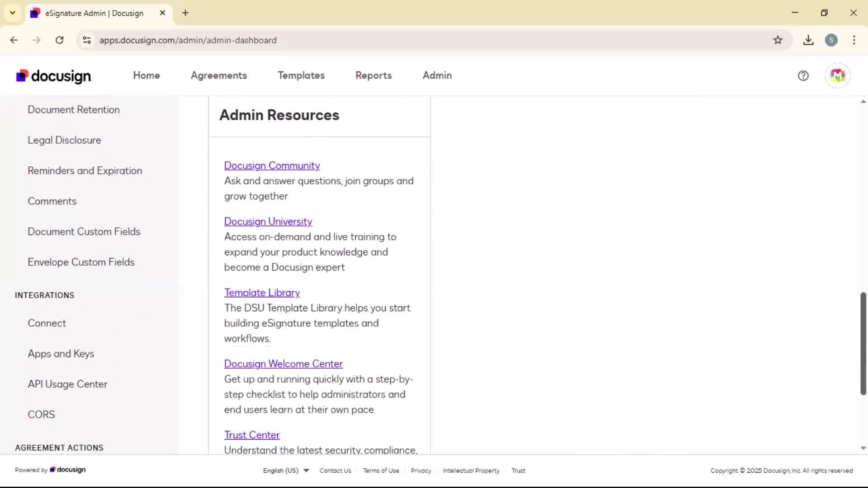Viewport: 868px width, 488px height.
Task: Open Docusign Welcome Center link
Action: 283,364
